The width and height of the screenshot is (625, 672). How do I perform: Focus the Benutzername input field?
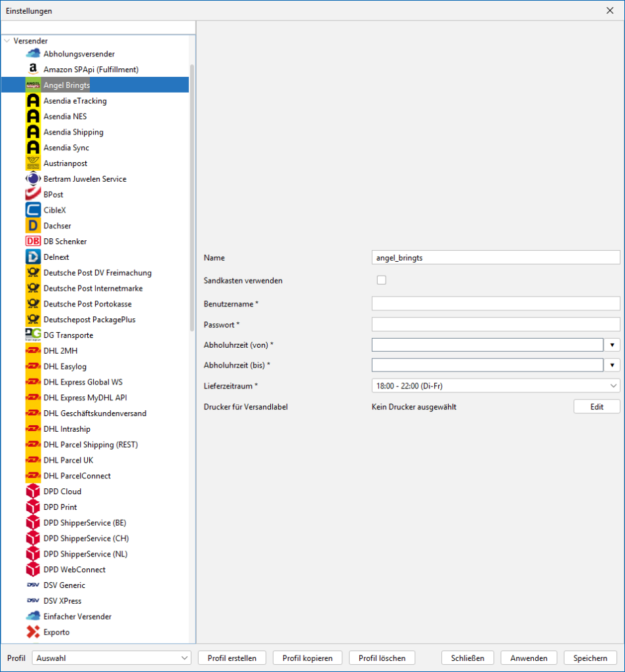(x=495, y=303)
